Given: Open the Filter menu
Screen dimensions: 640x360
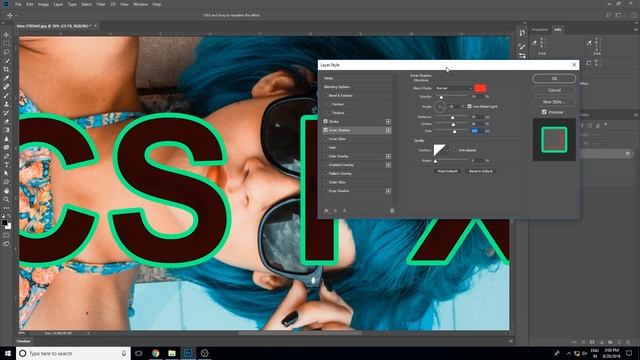Looking at the screenshot, I should (101, 4).
